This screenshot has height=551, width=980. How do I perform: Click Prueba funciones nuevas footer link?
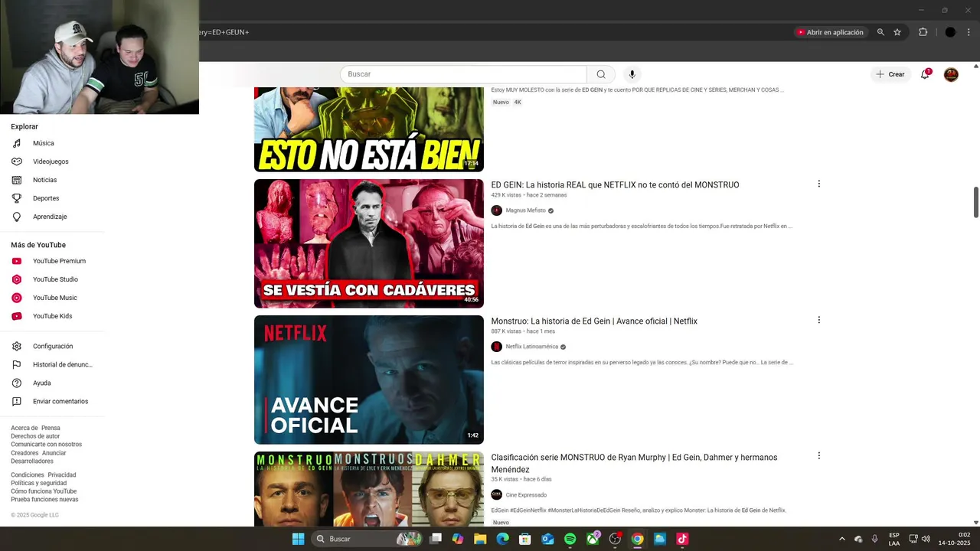[44, 500]
